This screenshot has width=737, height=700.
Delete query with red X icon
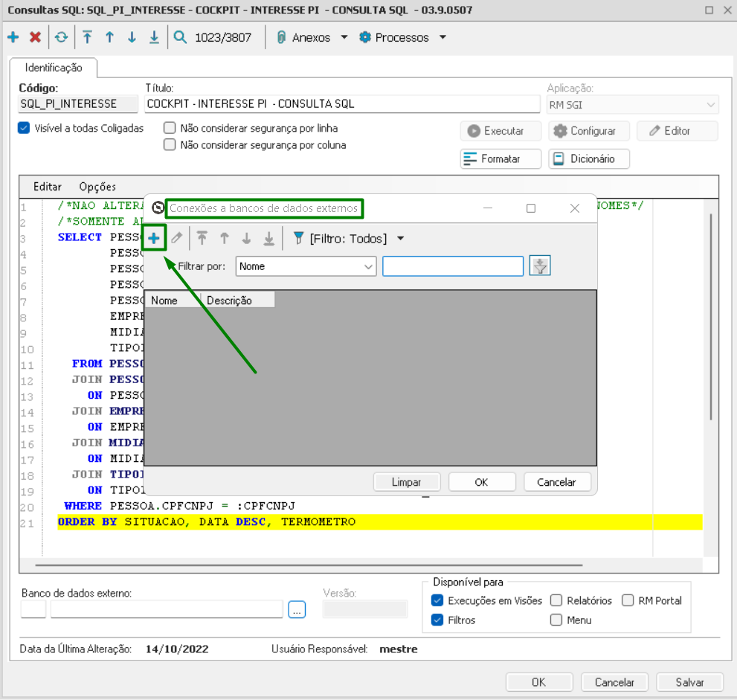tap(35, 37)
